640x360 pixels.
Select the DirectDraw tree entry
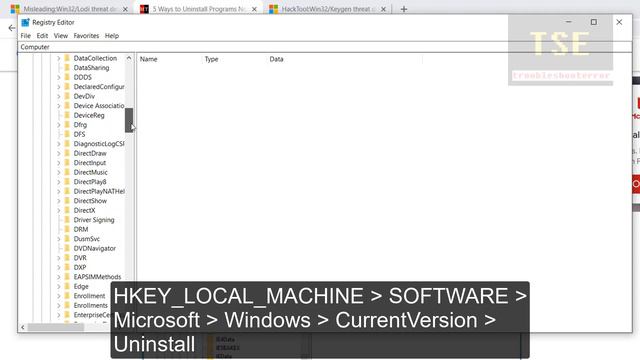90,153
